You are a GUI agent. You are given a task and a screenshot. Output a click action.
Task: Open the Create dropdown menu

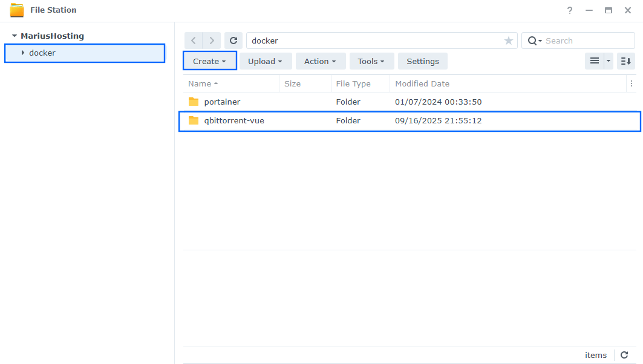pos(209,61)
